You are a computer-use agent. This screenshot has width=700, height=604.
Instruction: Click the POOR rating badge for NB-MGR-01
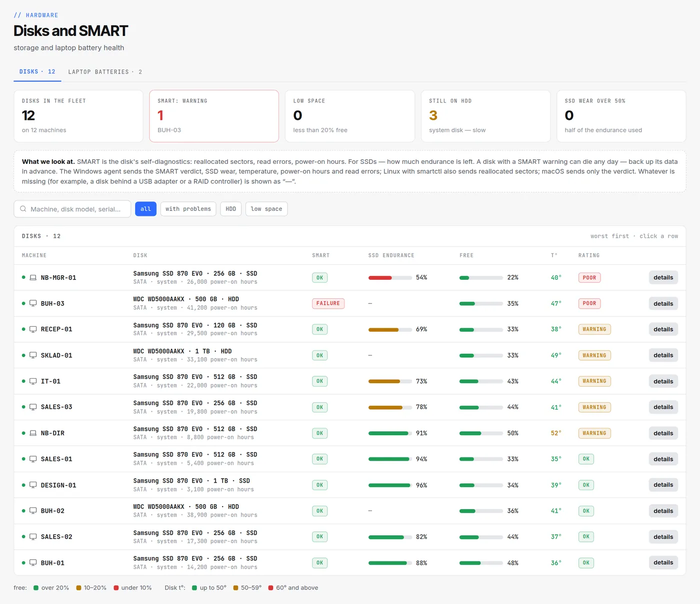tap(589, 278)
